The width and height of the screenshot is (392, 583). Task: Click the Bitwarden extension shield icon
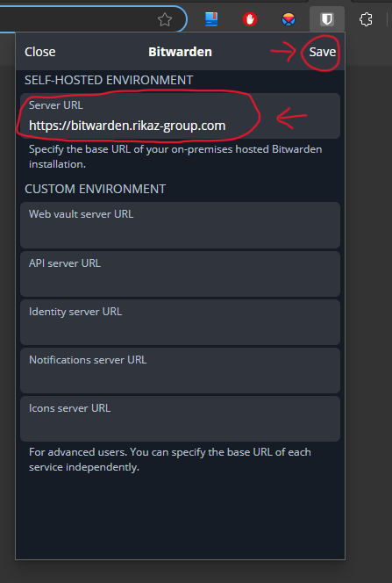coord(327,19)
